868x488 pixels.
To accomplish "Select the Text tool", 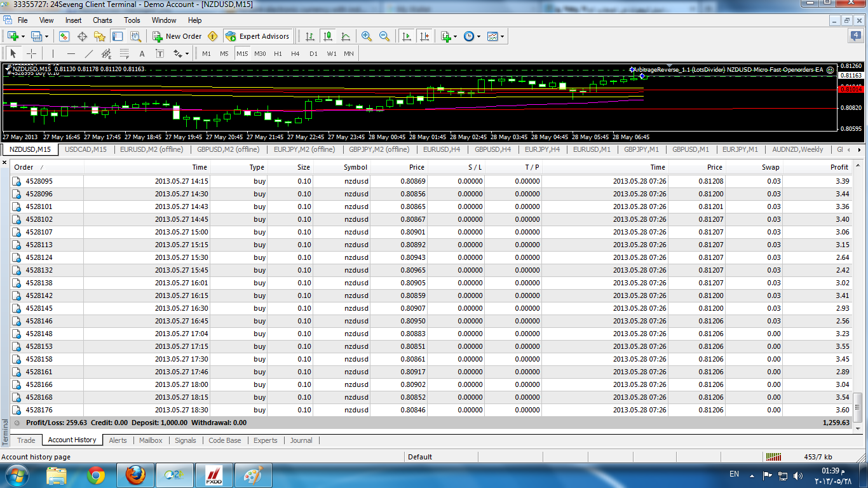I will point(142,53).
